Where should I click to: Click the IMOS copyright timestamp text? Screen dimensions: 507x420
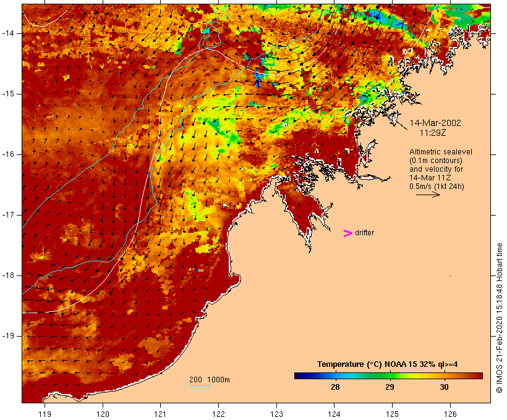(499, 318)
